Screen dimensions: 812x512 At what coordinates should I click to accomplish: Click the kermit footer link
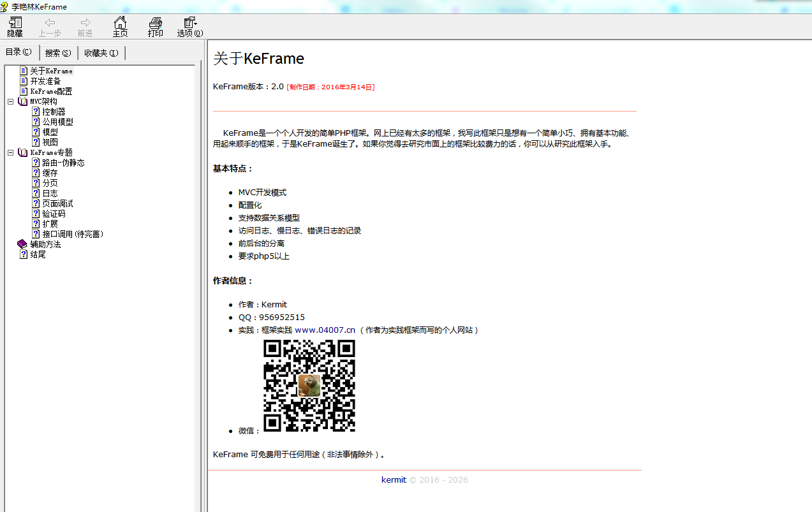point(394,480)
